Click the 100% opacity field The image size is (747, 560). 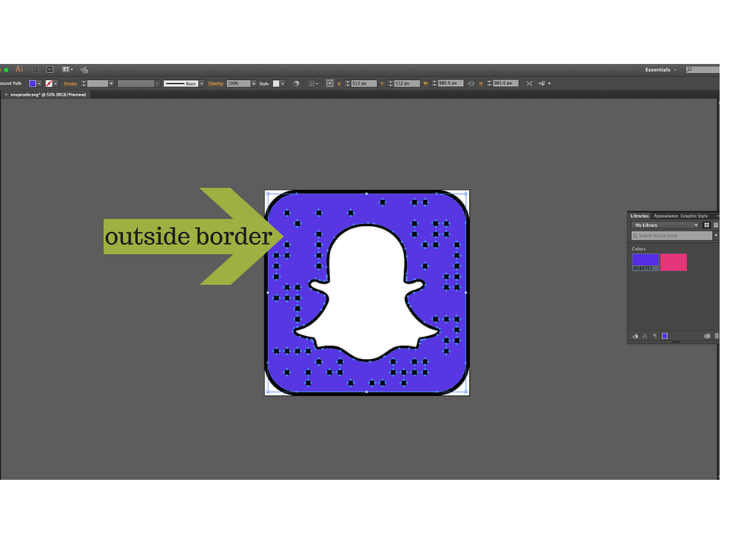coord(239,84)
